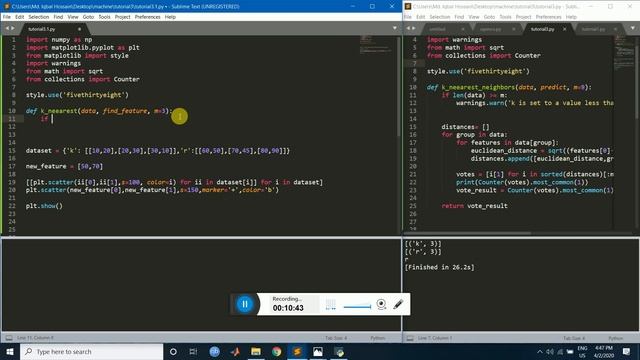Open Google Chrome from taskbar
The image size is (640, 360).
coord(276,351)
